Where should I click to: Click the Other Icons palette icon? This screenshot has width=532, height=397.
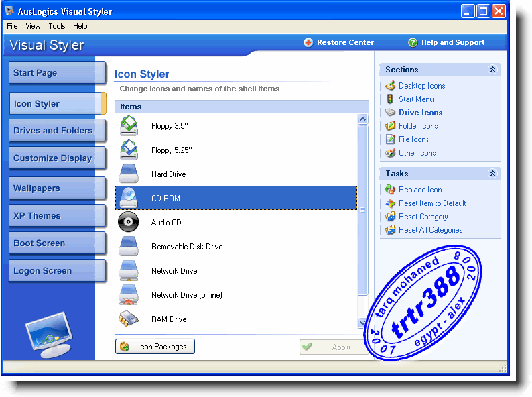pos(390,153)
